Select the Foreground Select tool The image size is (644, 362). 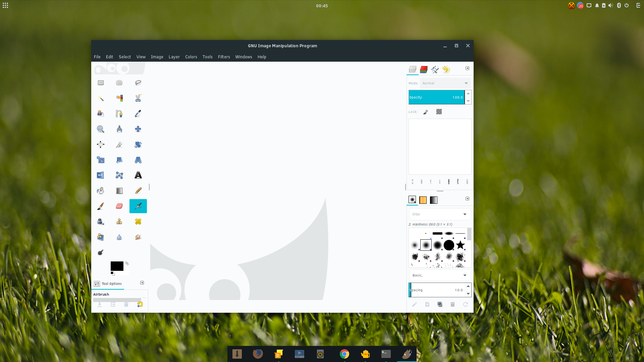pos(101,114)
